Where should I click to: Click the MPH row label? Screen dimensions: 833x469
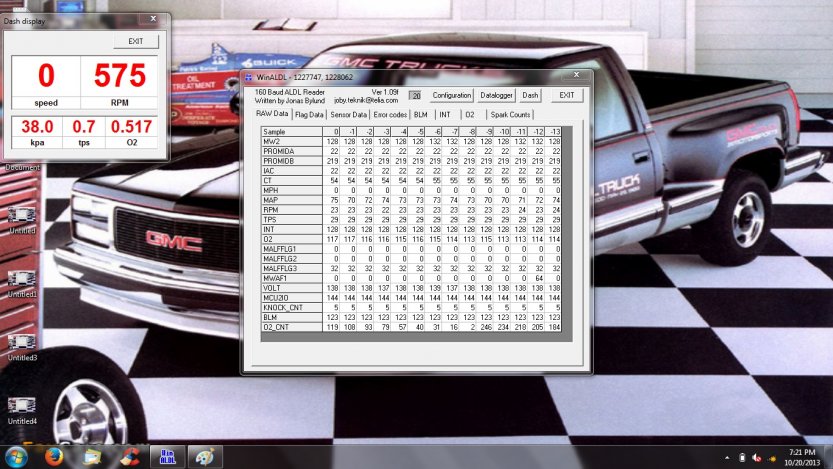point(292,190)
